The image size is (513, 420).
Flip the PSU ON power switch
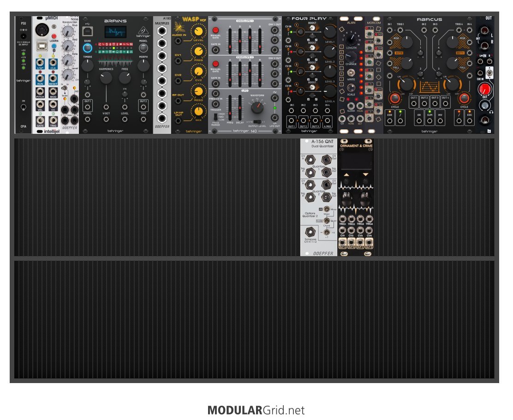click(x=24, y=107)
